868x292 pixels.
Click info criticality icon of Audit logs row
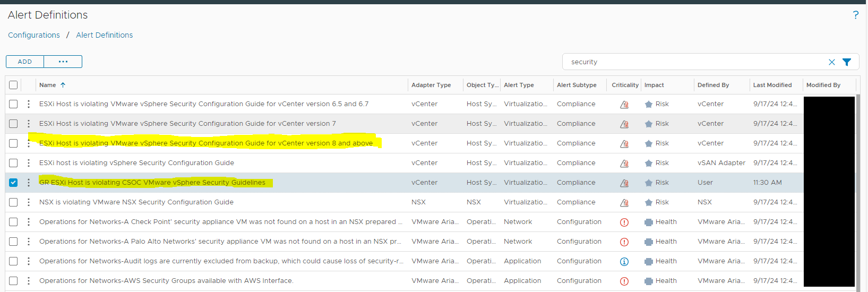click(624, 262)
